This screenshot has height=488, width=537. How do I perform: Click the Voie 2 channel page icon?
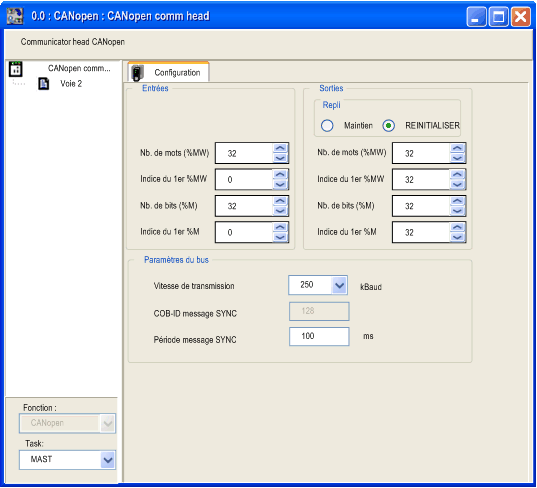43,84
